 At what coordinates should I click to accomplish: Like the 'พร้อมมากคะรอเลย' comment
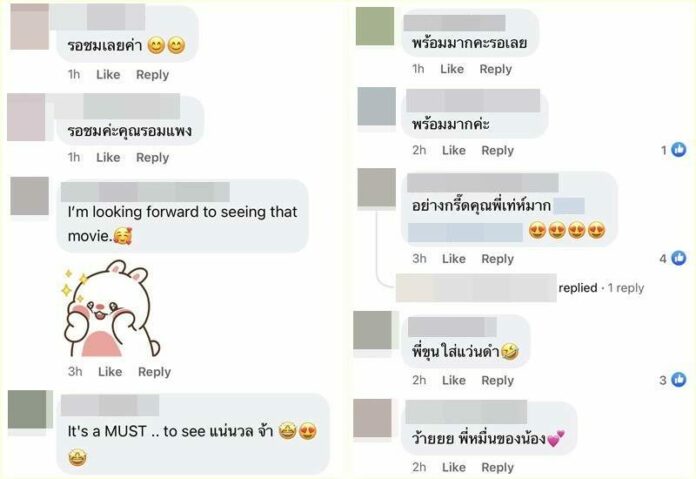point(452,69)
